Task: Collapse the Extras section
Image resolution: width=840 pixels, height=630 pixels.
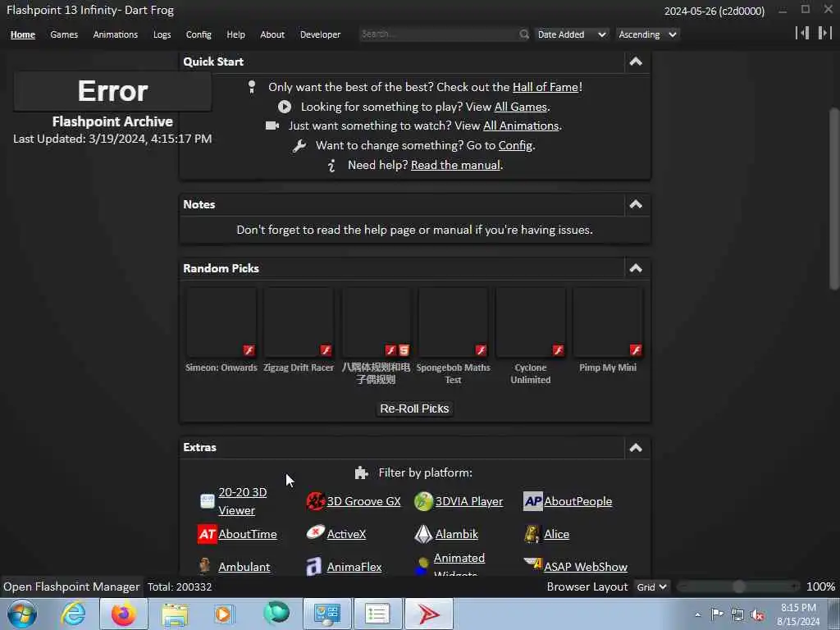Action: tap(636, 447)
